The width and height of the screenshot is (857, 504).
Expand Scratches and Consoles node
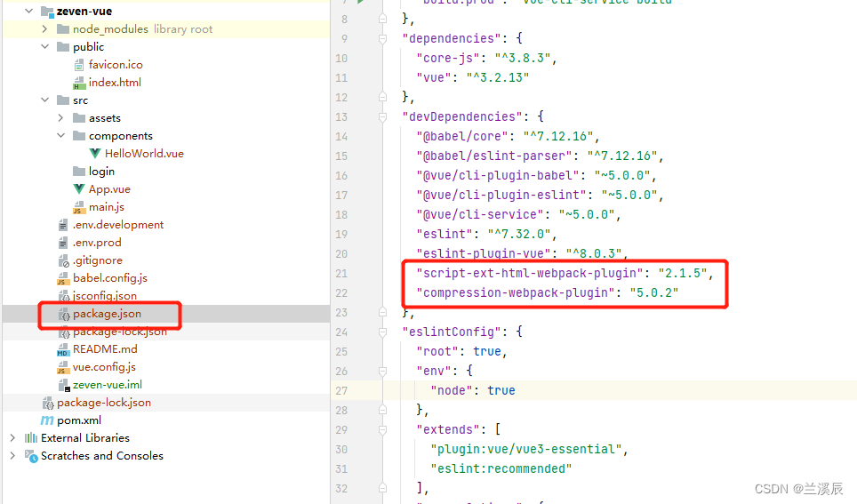click(12, 455)
